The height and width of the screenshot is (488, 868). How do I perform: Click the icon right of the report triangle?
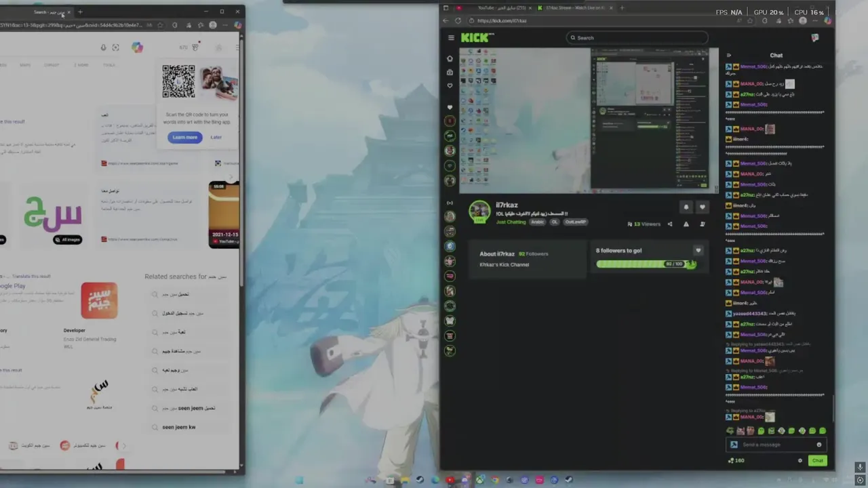click(702, 224)
